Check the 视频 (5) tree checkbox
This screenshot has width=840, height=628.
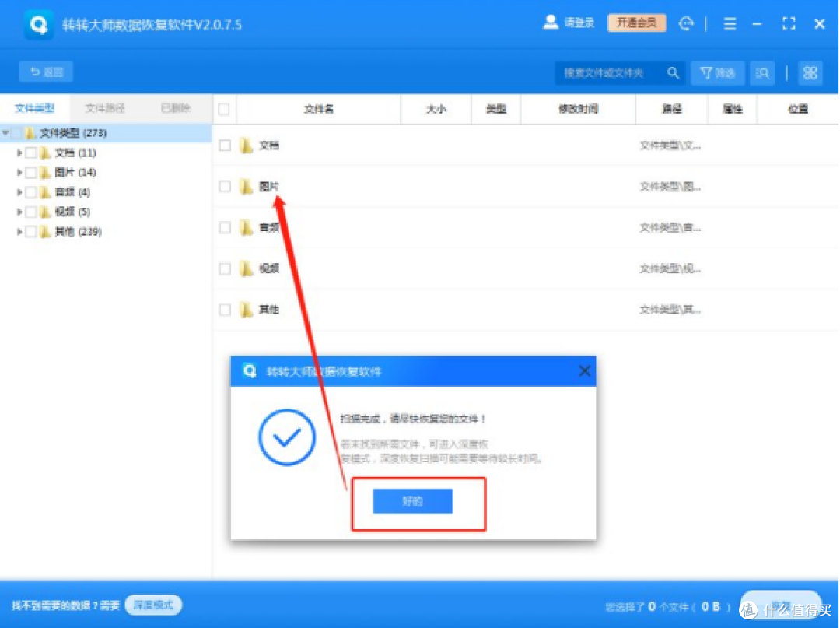coord(31,212)
